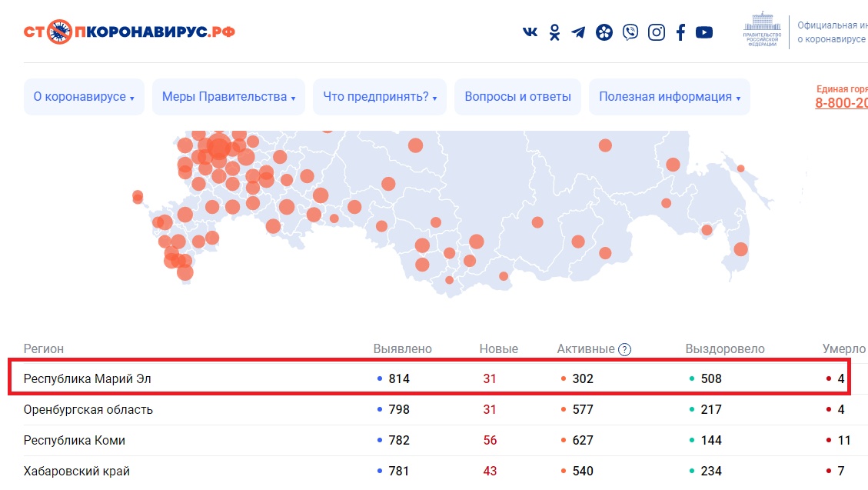Expand the Полезная информация menu

[669, 97]
